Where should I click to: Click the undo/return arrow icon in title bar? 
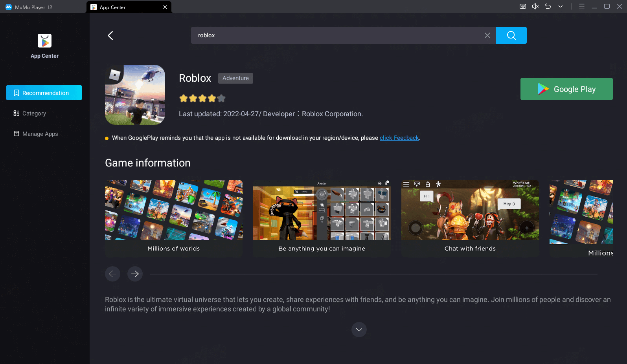click(548, 6)
